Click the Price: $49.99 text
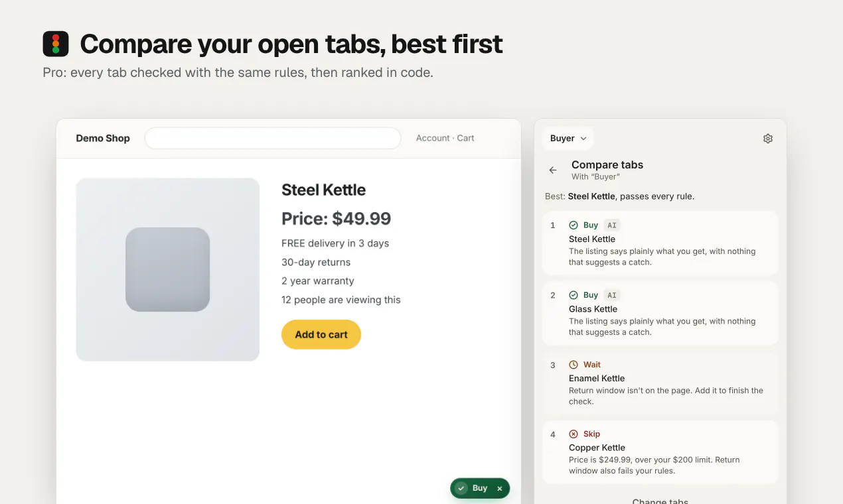843x504 pixels. (336, 218)
